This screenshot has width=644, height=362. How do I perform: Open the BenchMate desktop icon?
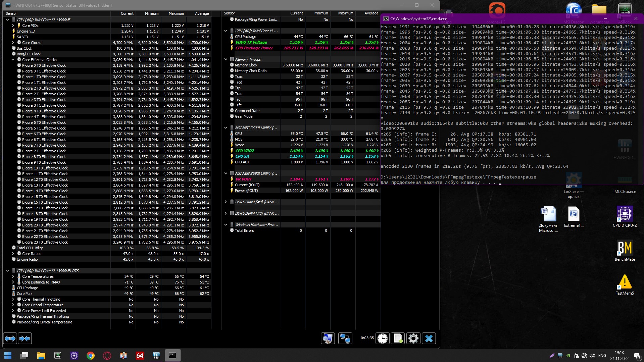[625, 251]
